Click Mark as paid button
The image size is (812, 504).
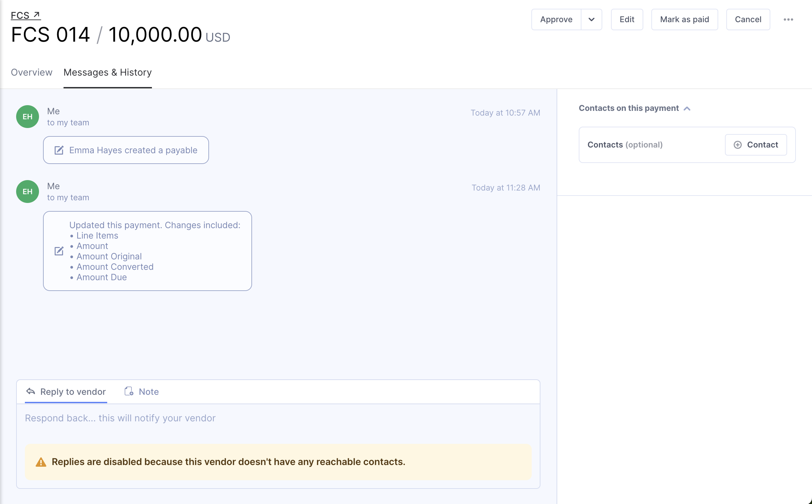click(x=684, y=19)
